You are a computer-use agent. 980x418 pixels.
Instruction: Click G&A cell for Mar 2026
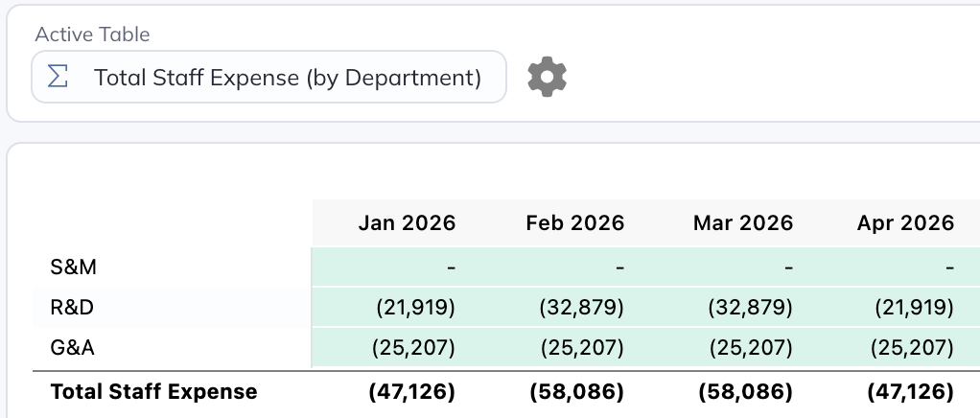pyautogui.click(x=750, y=348)
